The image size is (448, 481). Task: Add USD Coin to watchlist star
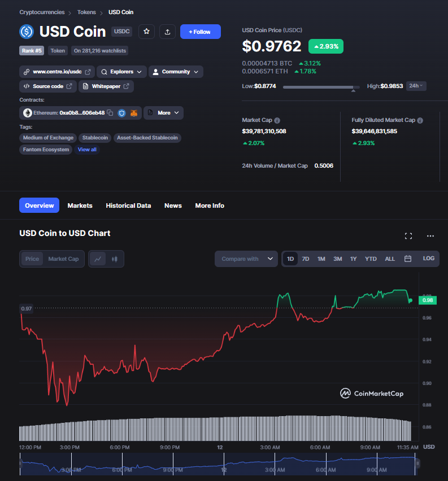146,32
